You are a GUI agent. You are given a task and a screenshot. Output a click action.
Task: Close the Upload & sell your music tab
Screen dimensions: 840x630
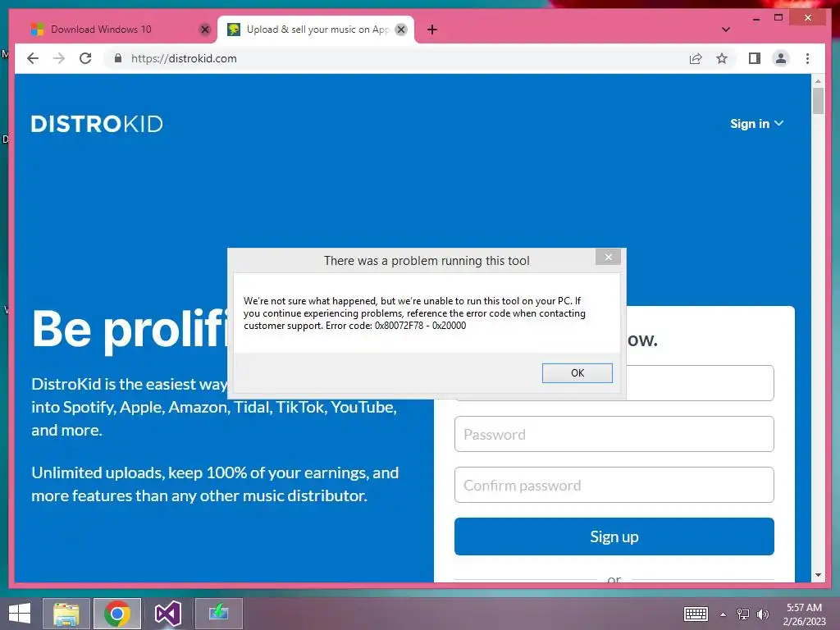400,30
